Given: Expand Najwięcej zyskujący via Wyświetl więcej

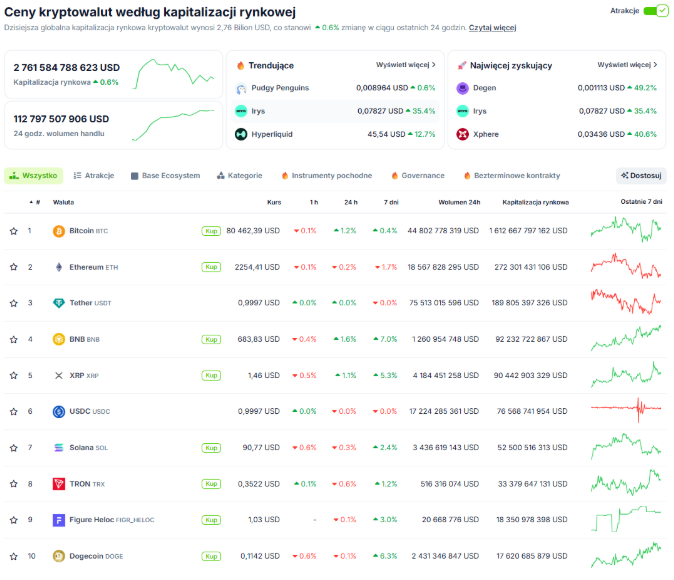Looking at the screenshot, I should [627, 65].
